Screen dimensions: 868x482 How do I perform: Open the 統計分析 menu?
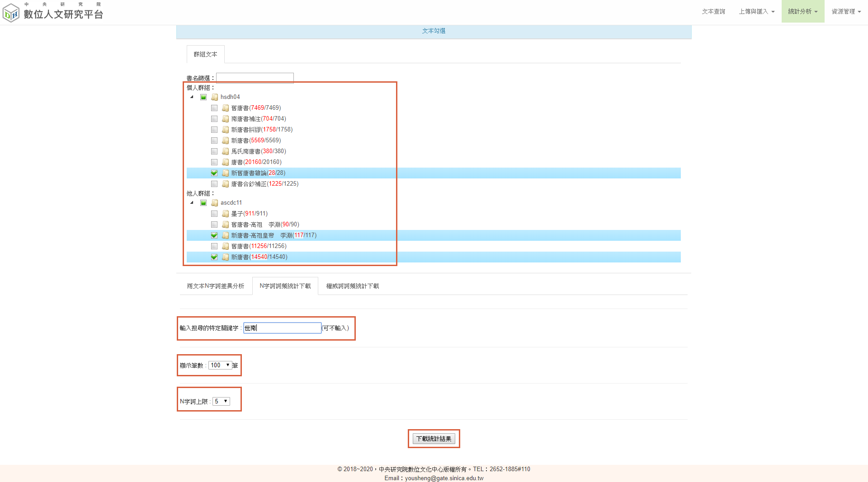click(802, 11)
